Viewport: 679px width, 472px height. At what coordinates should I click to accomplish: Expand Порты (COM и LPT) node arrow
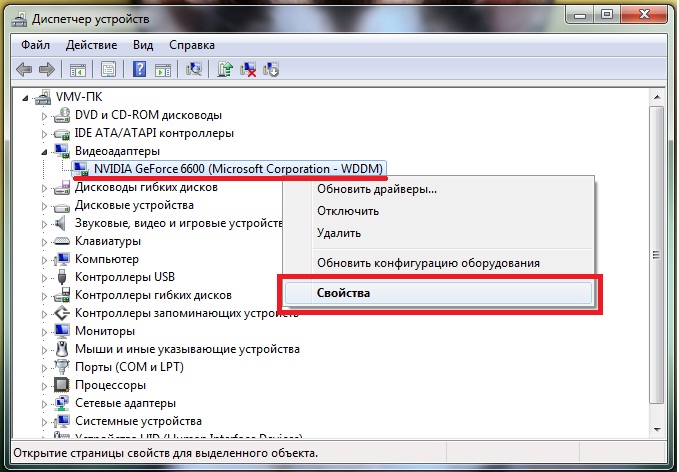(44, 368)
